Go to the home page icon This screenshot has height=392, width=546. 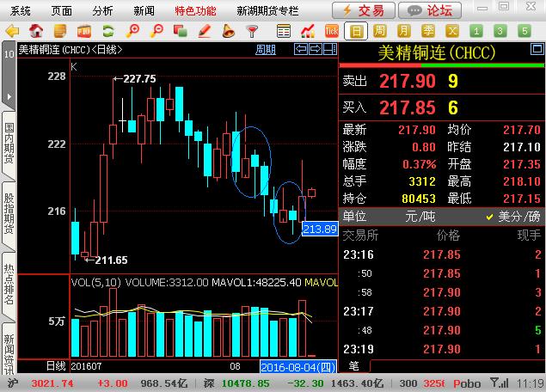36,32
